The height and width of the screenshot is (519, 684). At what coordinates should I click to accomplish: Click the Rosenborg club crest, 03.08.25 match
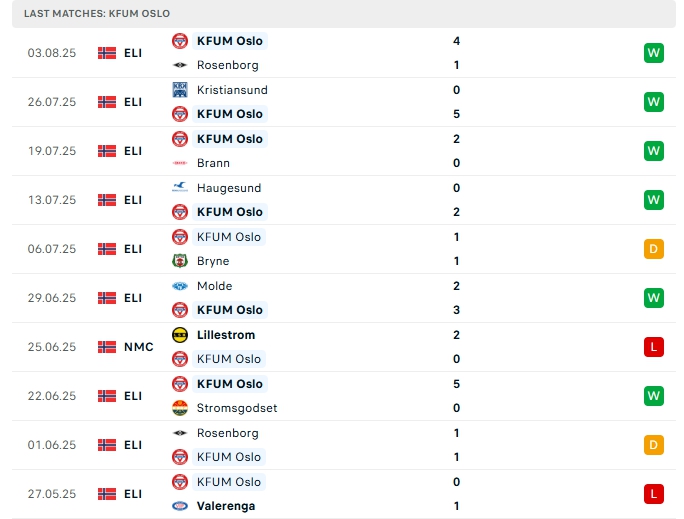click(x=180, y=65)
